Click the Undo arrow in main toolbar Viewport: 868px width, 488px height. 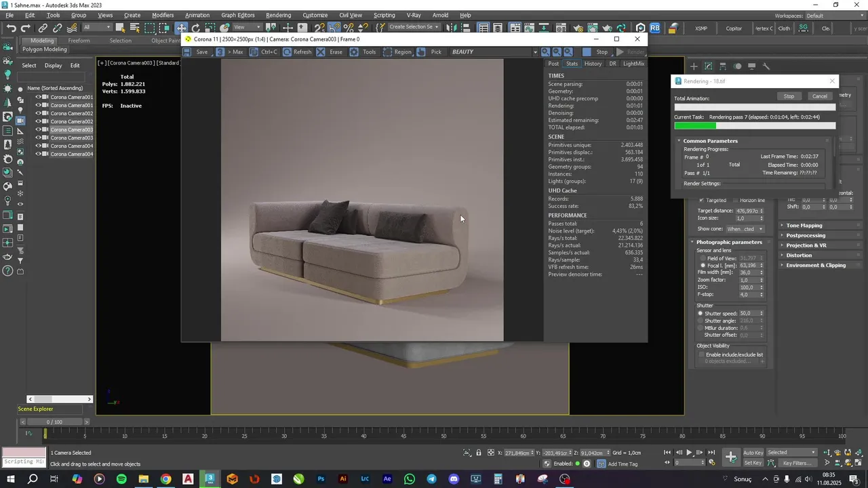[x=11, y=28]
